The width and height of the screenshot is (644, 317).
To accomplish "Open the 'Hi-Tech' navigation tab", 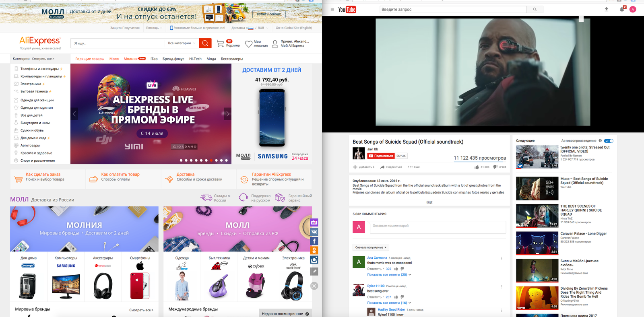I will pyautogui.click(x=195, y=59).
